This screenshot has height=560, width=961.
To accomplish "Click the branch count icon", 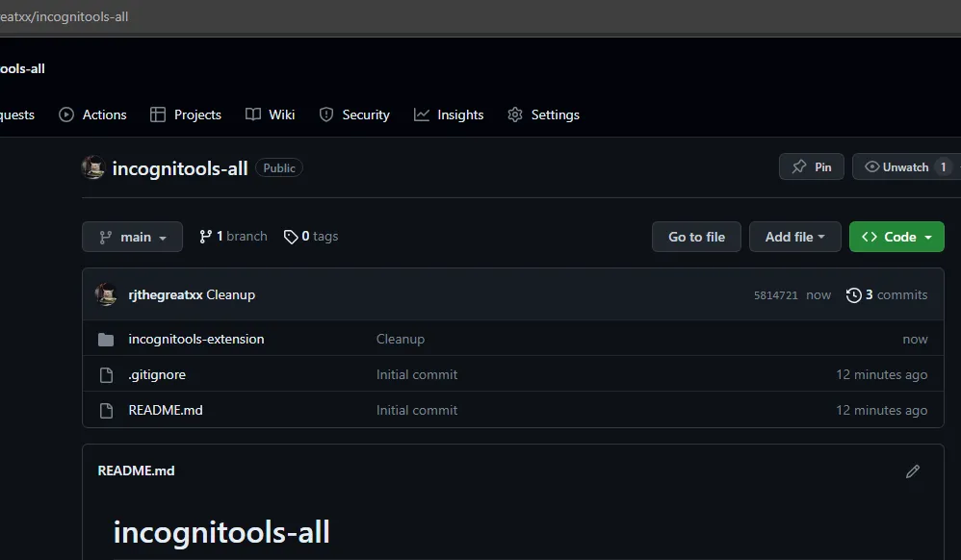I will (x=205, y=237).
